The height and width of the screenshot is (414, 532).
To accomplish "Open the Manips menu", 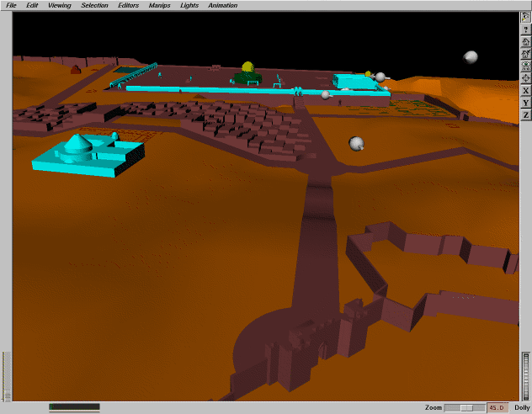I will (159, 6).
